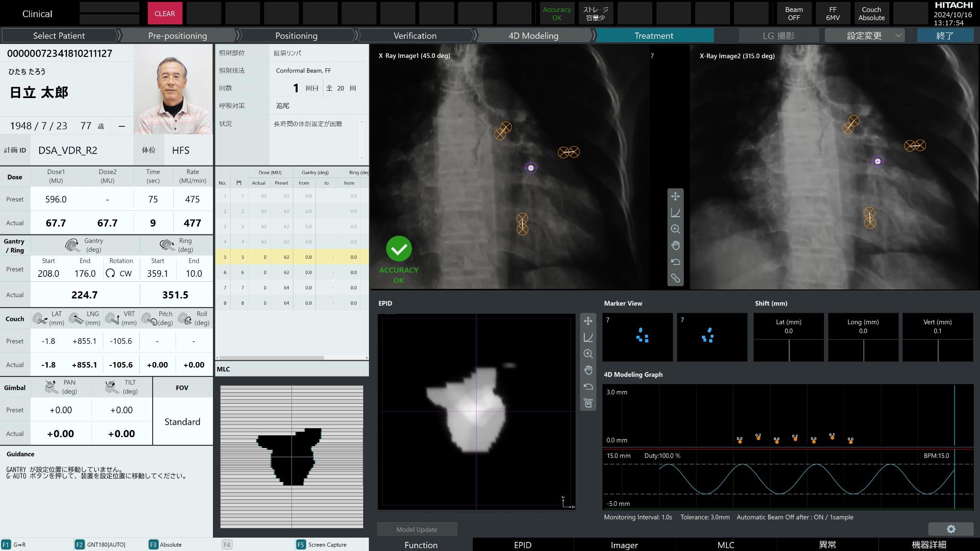Toggle the FF 6MV beam mode
The image size is (980, 551).
[x=833, y=13]
